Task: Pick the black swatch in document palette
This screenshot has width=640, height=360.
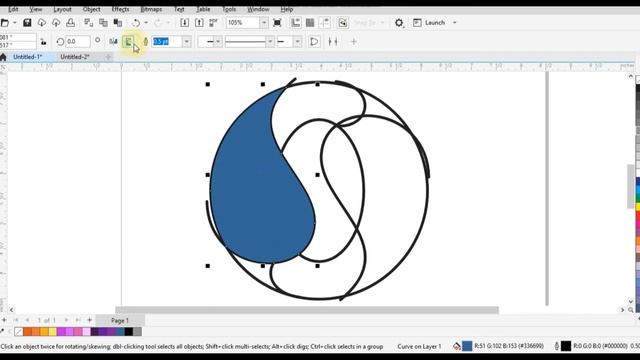Action: (x=129, y=332)
